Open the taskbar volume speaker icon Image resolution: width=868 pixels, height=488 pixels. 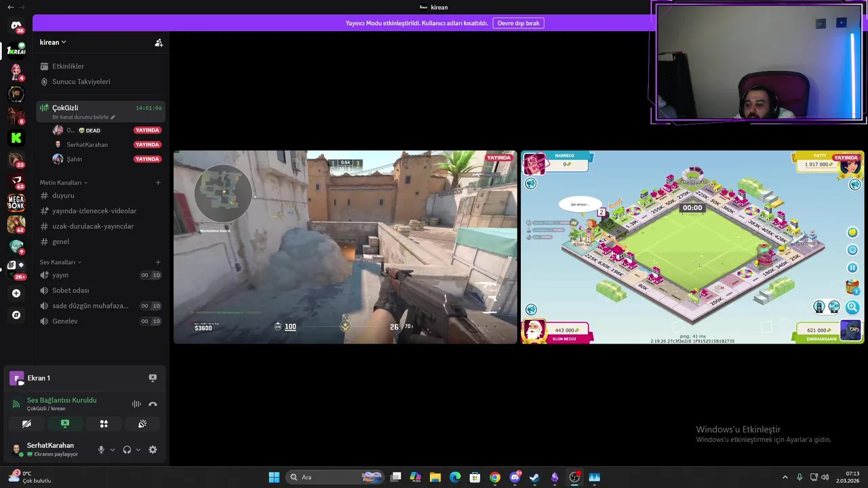tap(825, 477)
